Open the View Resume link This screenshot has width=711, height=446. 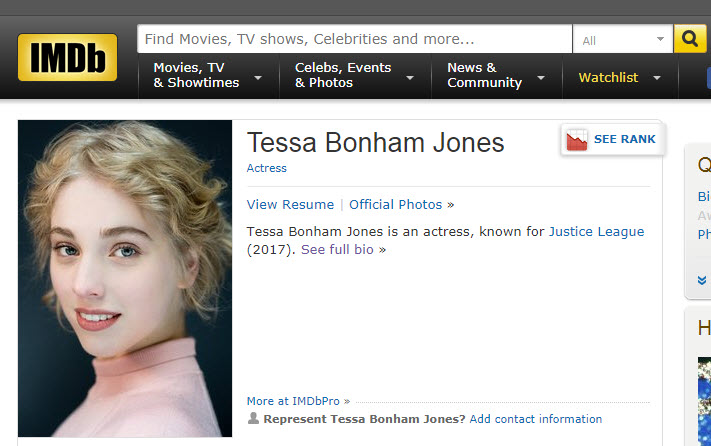290,204
